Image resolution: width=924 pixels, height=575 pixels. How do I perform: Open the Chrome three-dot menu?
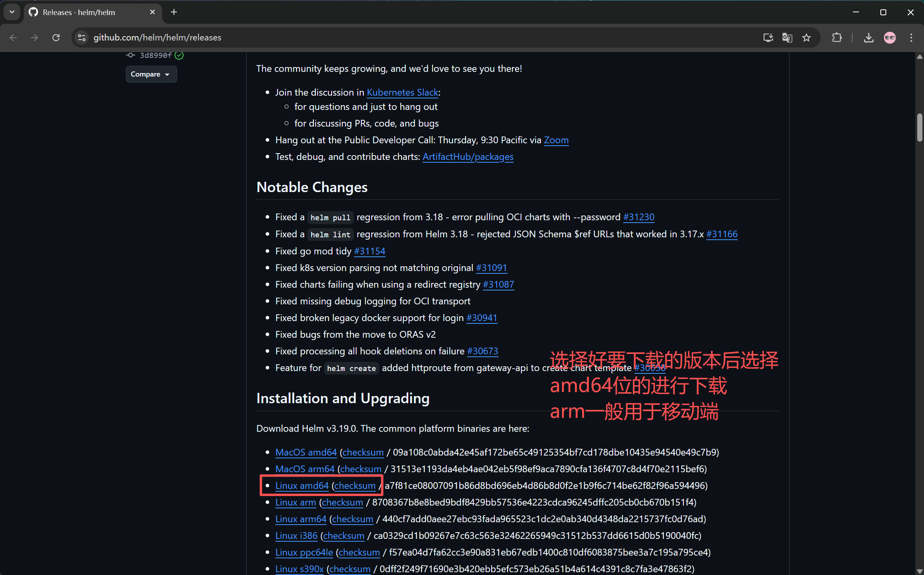(911, 38)
